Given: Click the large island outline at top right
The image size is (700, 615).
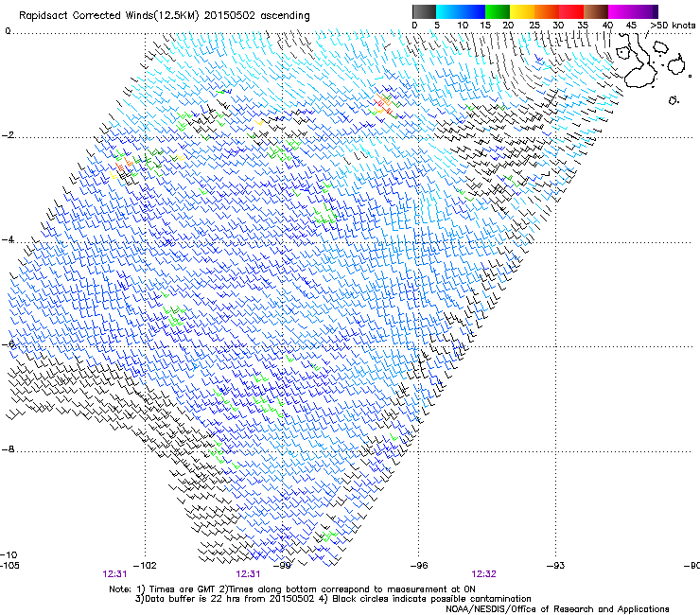Looking at the screenshot, I should click(x=637, y=61).
